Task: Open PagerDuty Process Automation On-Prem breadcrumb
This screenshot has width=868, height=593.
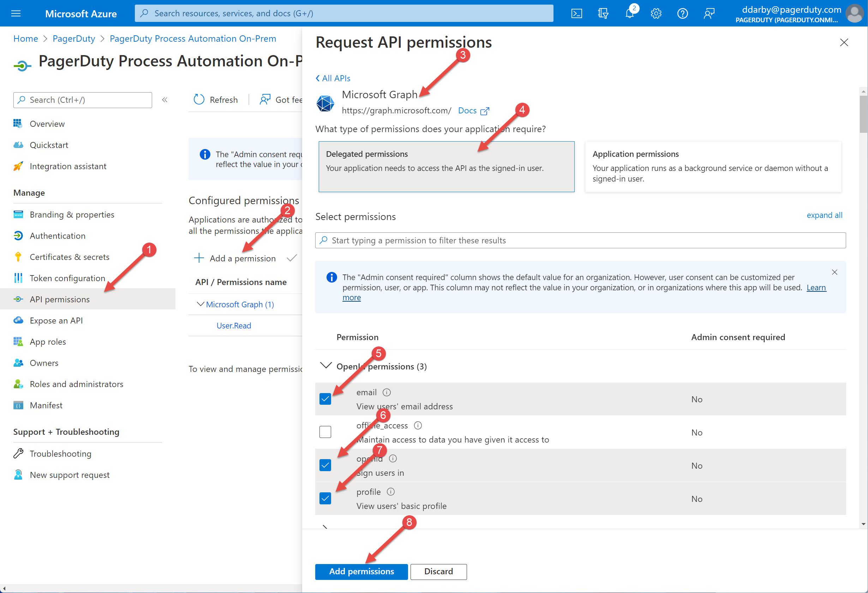Action: 193,38
